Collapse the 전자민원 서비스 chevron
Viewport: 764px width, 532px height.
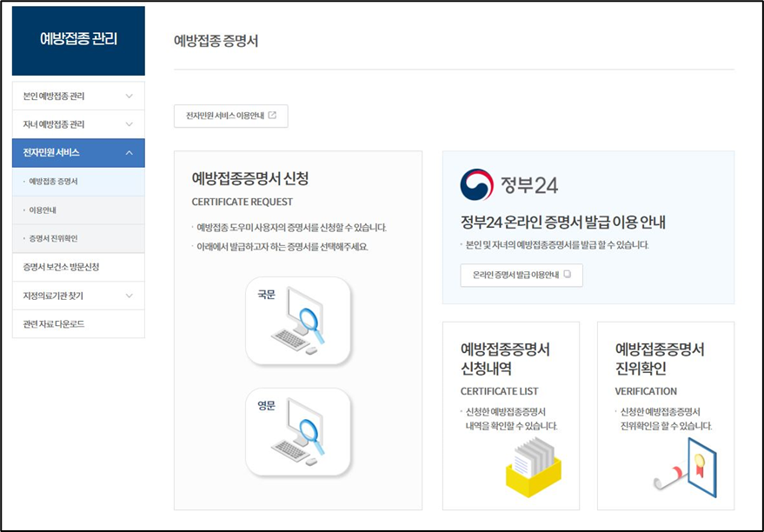130,152
